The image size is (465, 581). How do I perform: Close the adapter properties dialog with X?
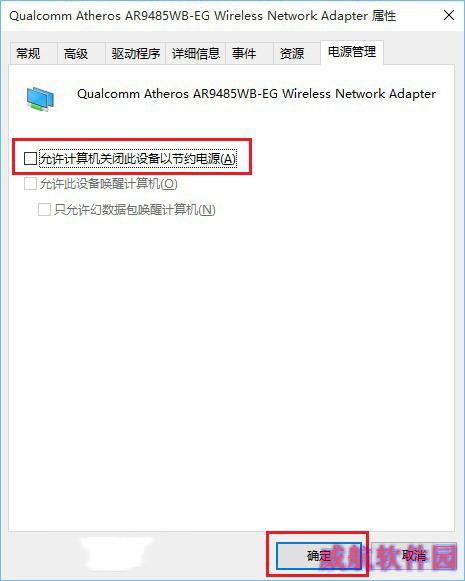pos(449,16)
